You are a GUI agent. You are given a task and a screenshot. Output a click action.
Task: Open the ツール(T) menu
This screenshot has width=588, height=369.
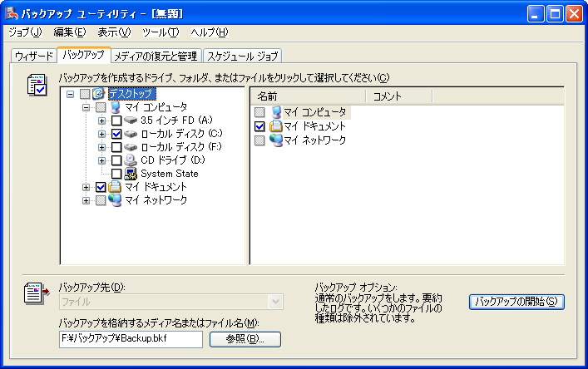click(161, 32)
